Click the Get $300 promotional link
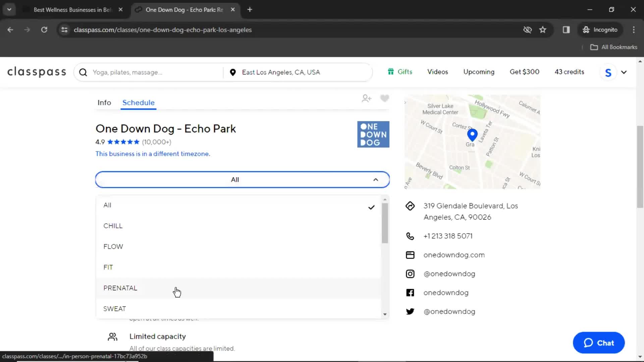The image size is (644, 362). pyautogui.click(x=524, y=72)
